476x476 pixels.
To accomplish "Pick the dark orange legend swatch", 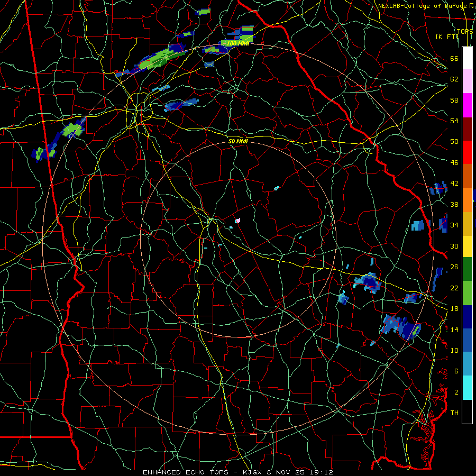I will [x=467, y=176].
